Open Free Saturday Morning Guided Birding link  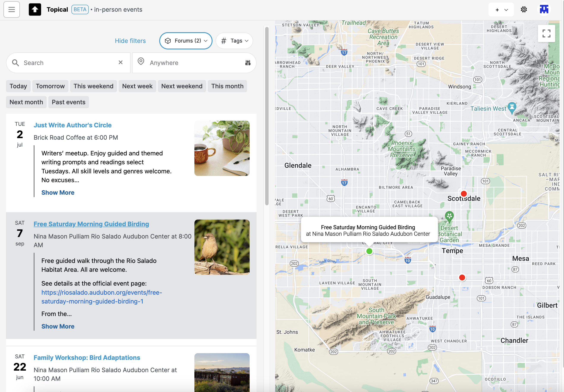click(x=91, y=224)
